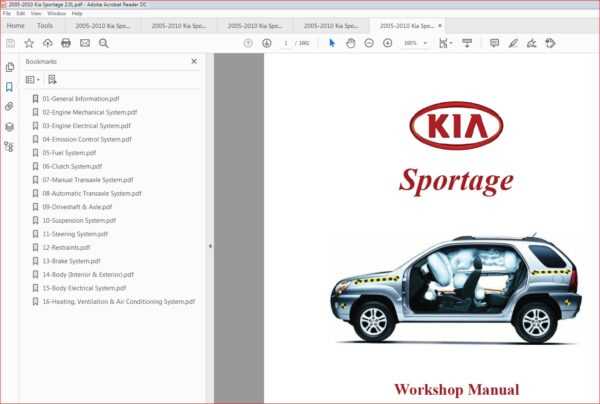600x404 pixels.
Task: Click the find current bookmark icon
Action: pos(52,80)
